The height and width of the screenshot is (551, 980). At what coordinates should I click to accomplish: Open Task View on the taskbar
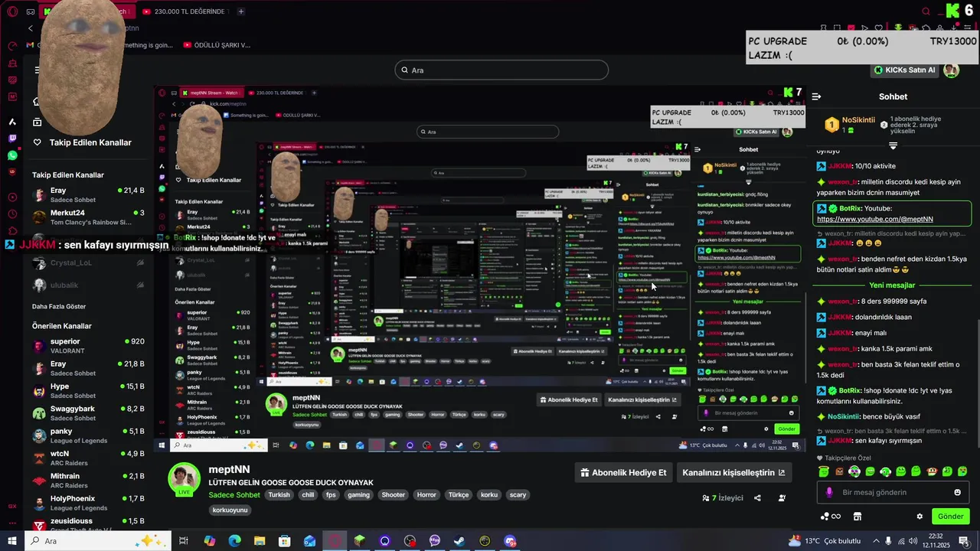pos(184,541)
